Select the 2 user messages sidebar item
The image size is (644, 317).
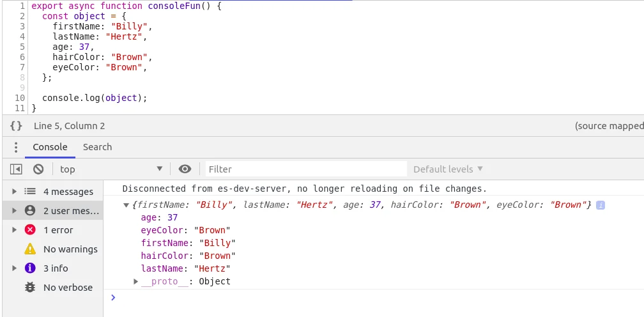[x=70, y=211]
